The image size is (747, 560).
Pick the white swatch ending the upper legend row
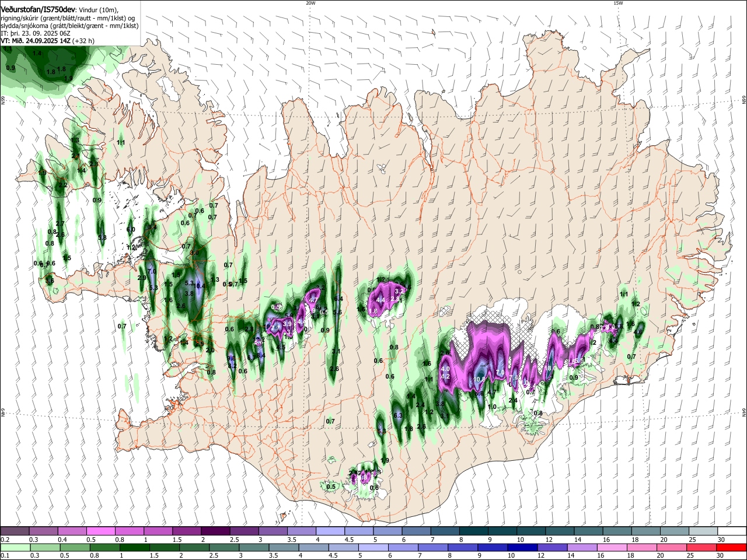tap(732, 531)
